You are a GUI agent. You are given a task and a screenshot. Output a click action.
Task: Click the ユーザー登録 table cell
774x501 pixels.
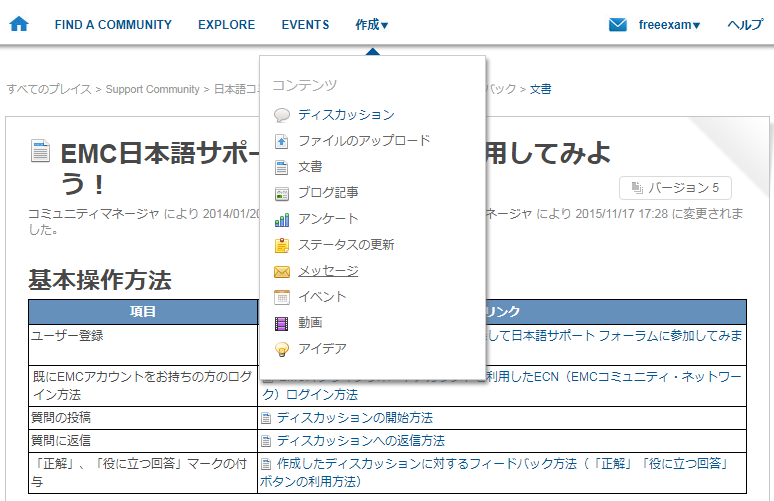tap(143, 345)
